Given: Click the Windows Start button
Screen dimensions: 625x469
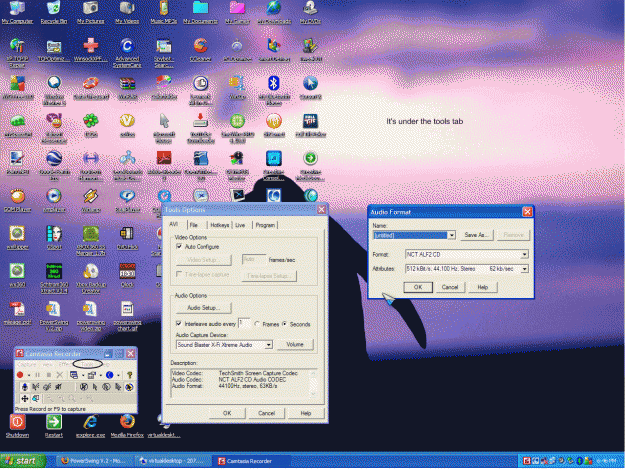Looking at the screenshot, I should tap(23, 461).
